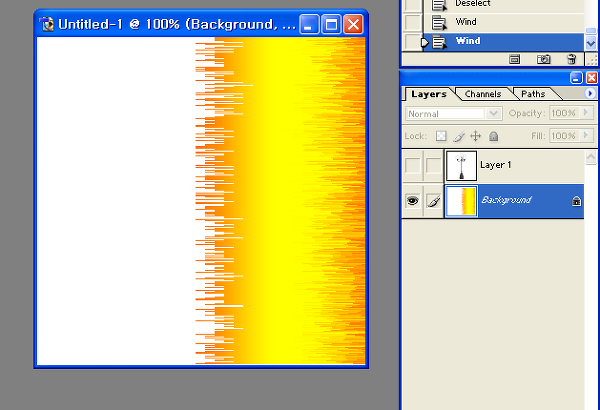Toggle lock position move icon
The height and width of the screenshot is (410, 600).
pyautogui.click(x=476, y=136)
